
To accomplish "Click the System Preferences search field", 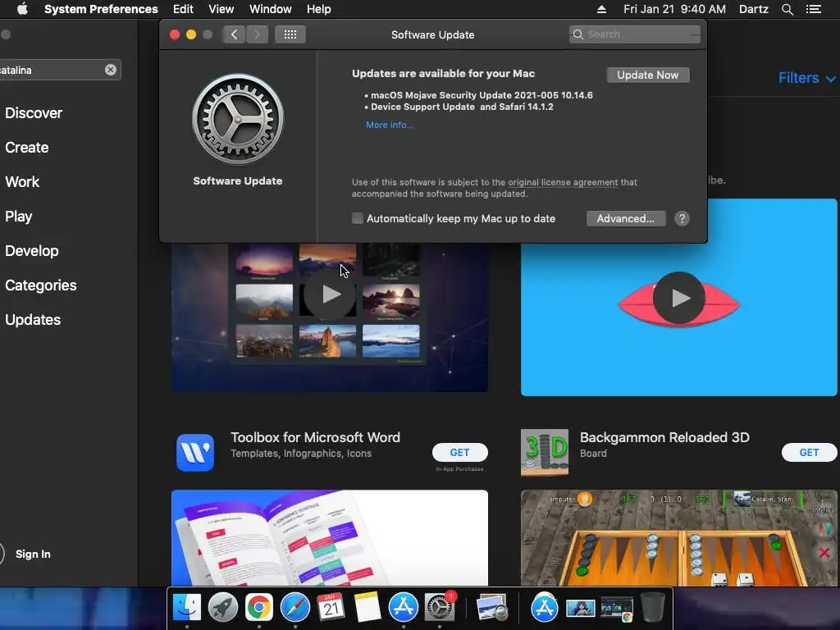I will pos(635,34).
